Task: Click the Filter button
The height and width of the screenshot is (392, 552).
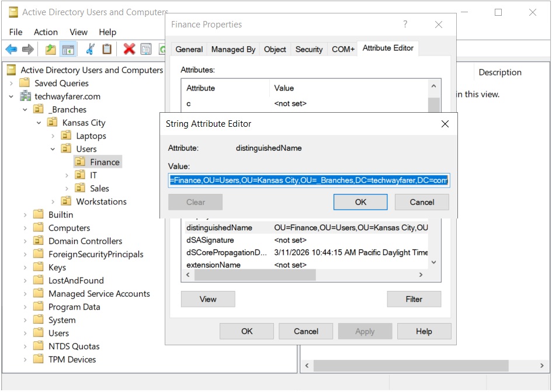Action: pyautogui.click(x=414, y=299)
